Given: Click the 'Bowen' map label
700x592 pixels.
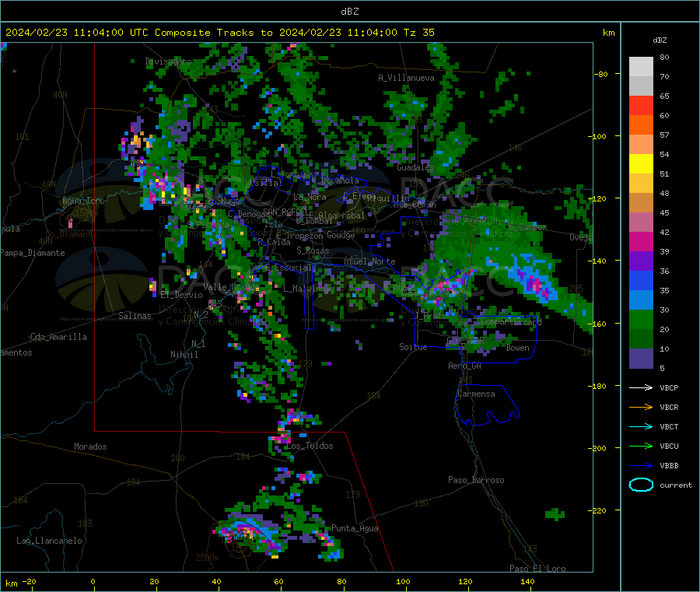Looking at the screenshot, I should [x=518, y=348].
